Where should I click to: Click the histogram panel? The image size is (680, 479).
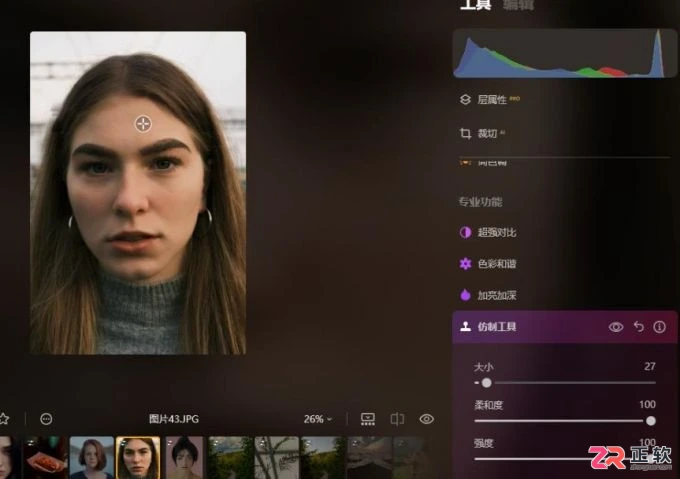click(x=565, y=53)
